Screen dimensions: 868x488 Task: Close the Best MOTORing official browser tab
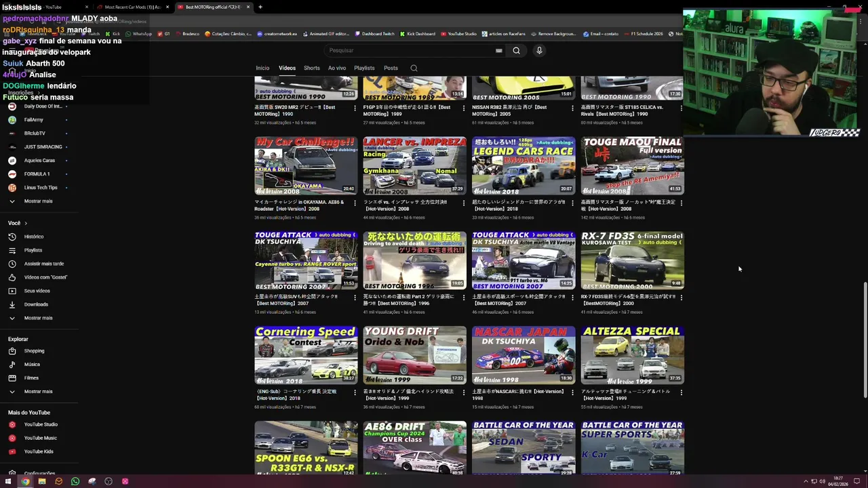248,7
